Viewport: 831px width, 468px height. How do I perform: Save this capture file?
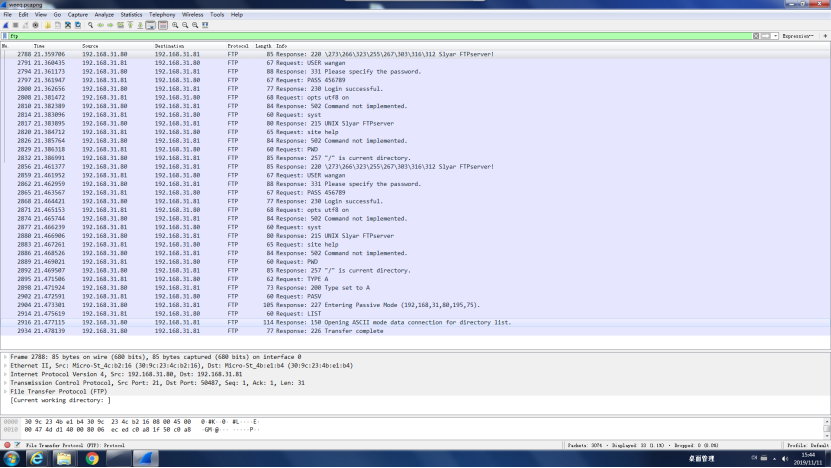click(58, 25)
